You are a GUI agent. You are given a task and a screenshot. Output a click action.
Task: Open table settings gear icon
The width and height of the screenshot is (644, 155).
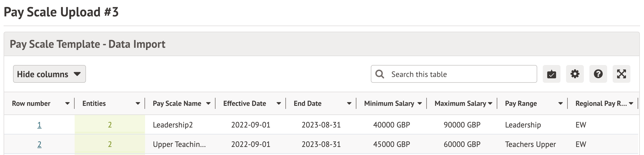575,74
